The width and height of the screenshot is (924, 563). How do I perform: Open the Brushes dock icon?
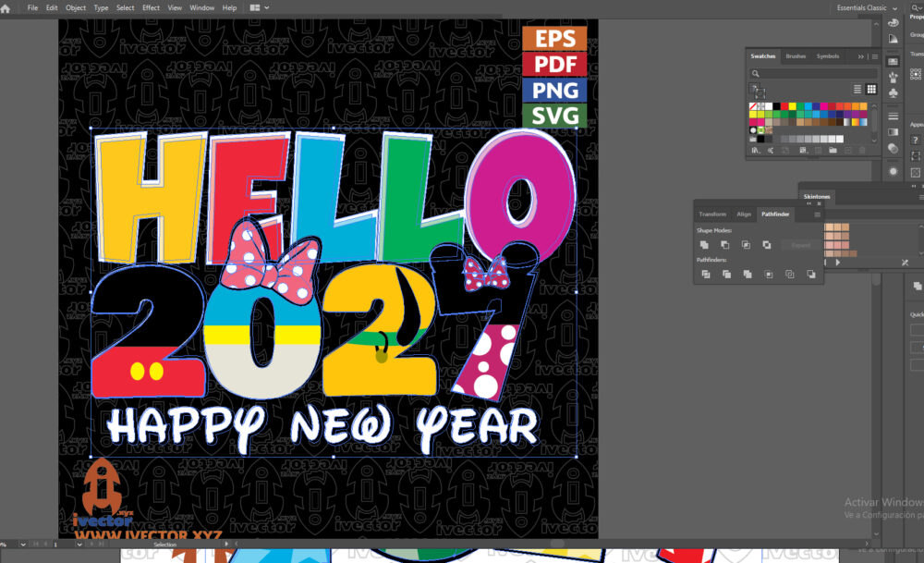[894, 78]
